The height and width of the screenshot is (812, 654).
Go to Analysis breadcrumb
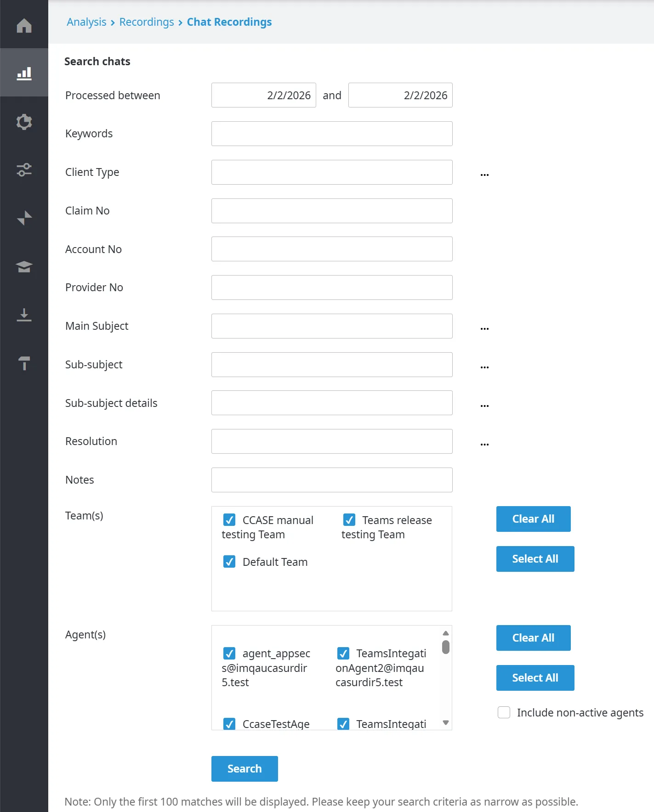[x=86, y=22]
